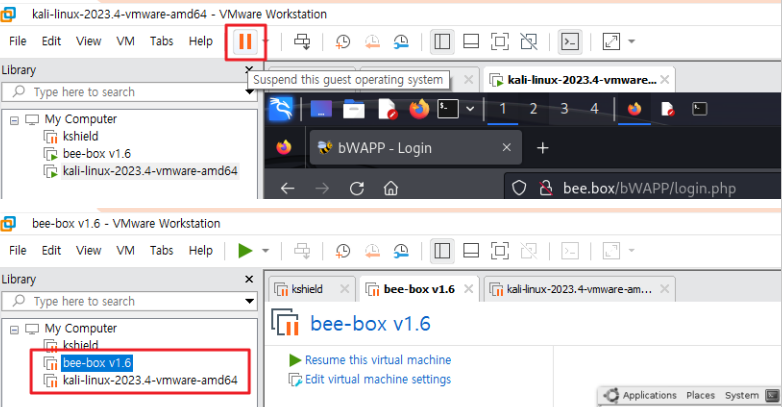Open stretch dropdown arrow in kali VMware window
The image size is (782, 407).
point(631,41)
